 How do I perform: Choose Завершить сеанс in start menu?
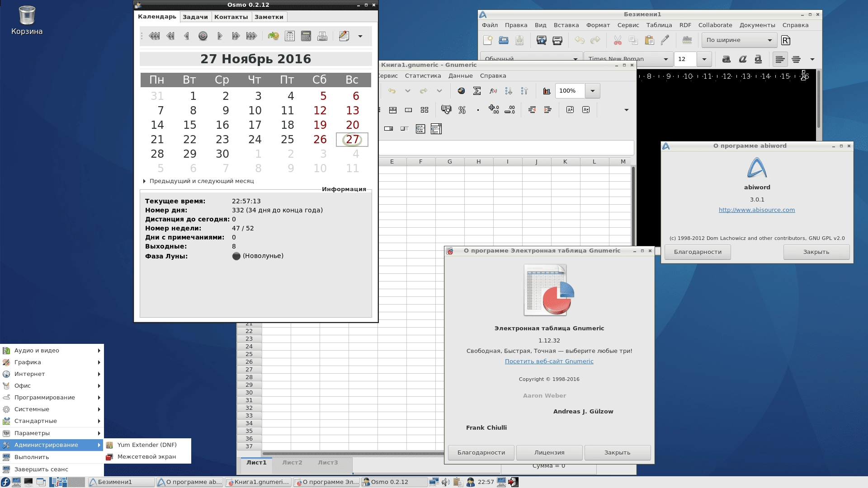52,469
